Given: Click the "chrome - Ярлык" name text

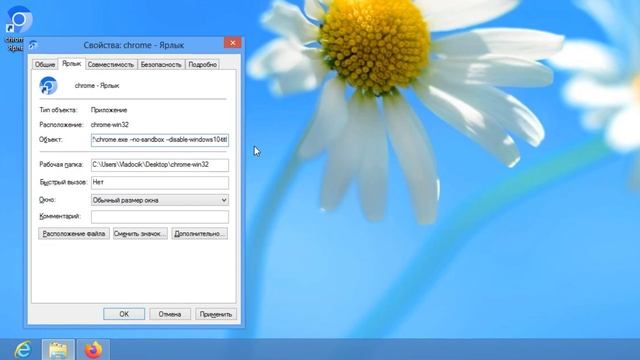Looking at the screenshot, I should (x=97, y=86).
